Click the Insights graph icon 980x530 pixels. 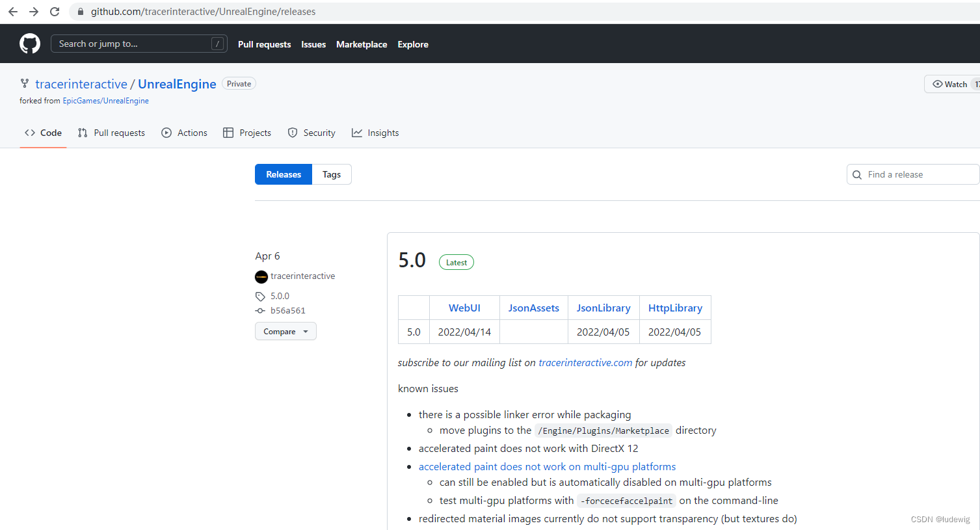click(357, 133)
